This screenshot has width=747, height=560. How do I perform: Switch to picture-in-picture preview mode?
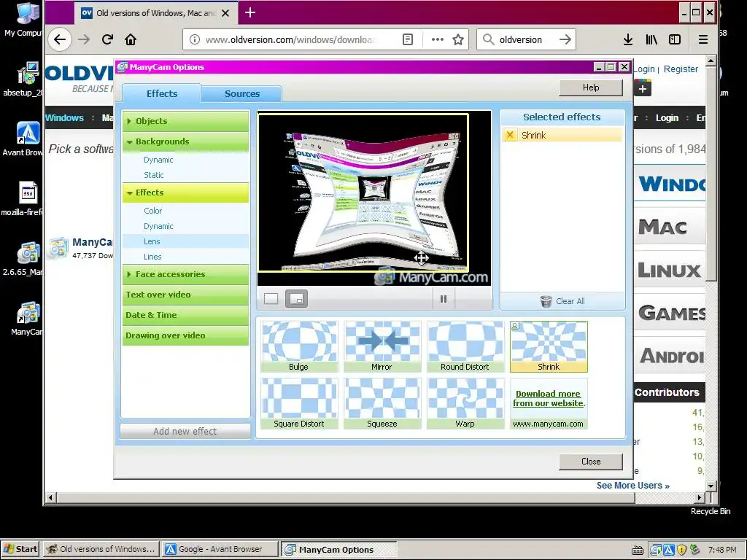click(296, 299)
